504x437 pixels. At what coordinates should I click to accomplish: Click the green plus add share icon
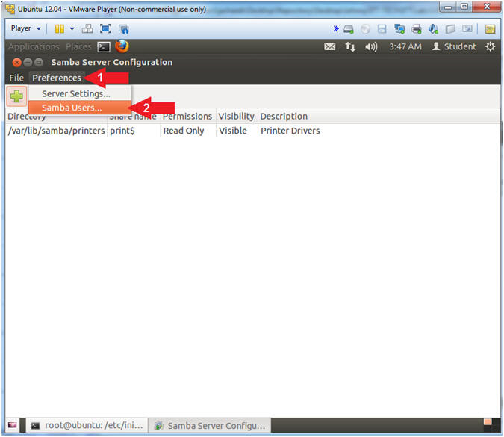coord(16,96)
